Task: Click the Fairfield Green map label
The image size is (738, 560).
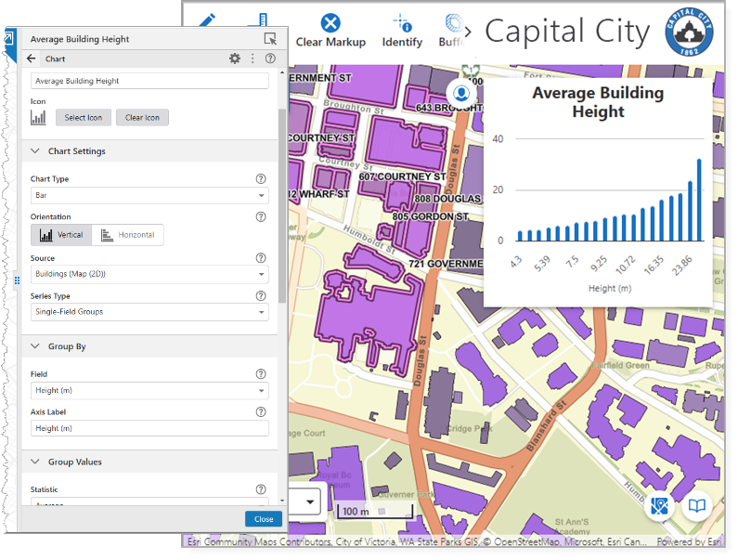Action: coord(621,365)
